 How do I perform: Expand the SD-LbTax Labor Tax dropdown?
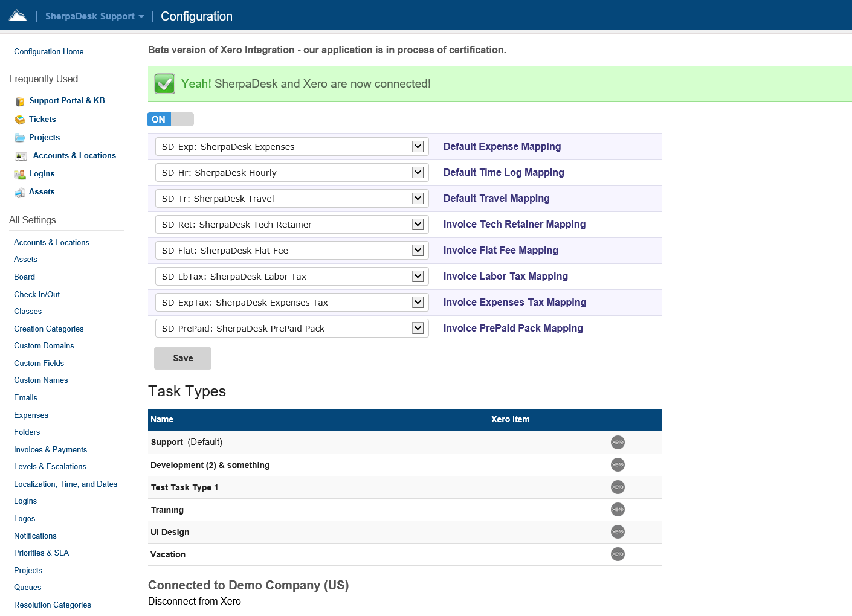292,277
